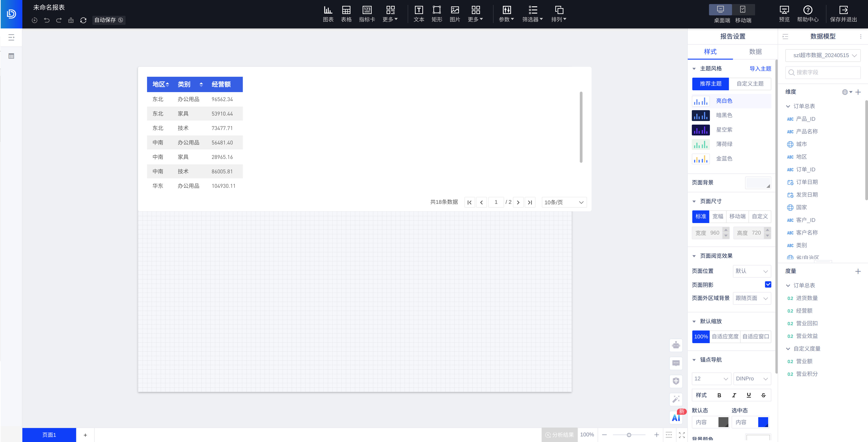Image resolution: width=868 pixels, height=442 pixels.
Task: Select the 自定义主题 tab
Action: 750,84
